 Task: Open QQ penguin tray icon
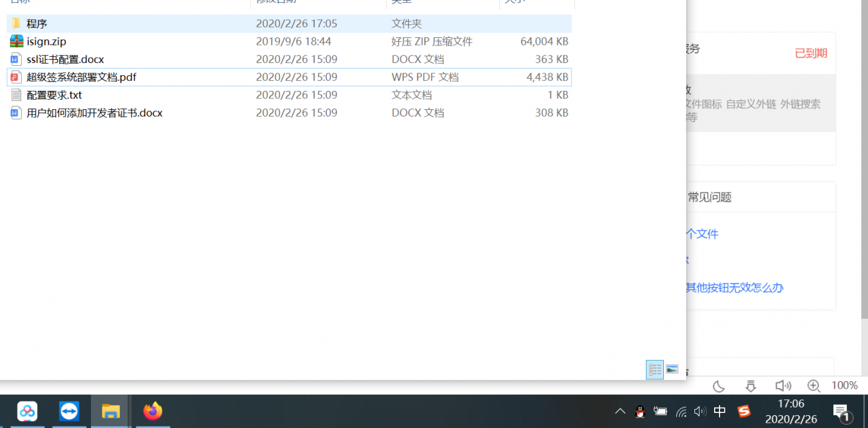click(639, 411)
